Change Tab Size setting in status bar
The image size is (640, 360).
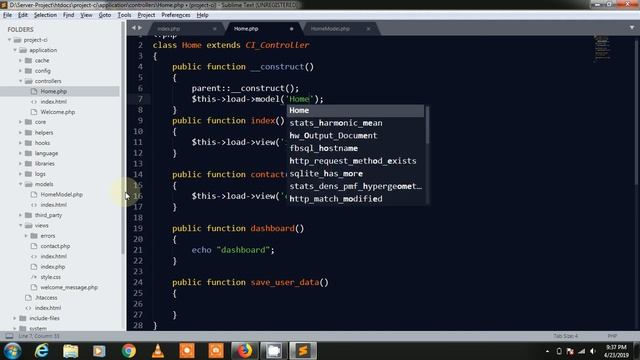565,336
